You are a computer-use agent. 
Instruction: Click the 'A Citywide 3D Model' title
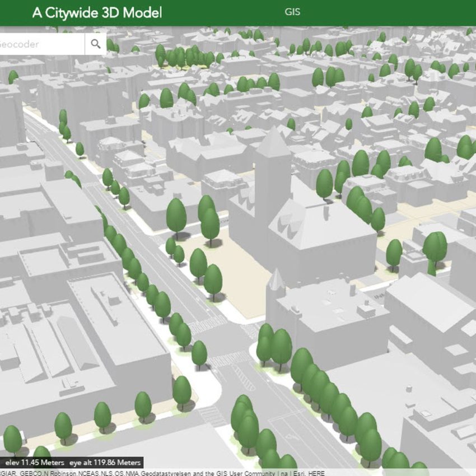pyautogui.click(x=97, y=12)
